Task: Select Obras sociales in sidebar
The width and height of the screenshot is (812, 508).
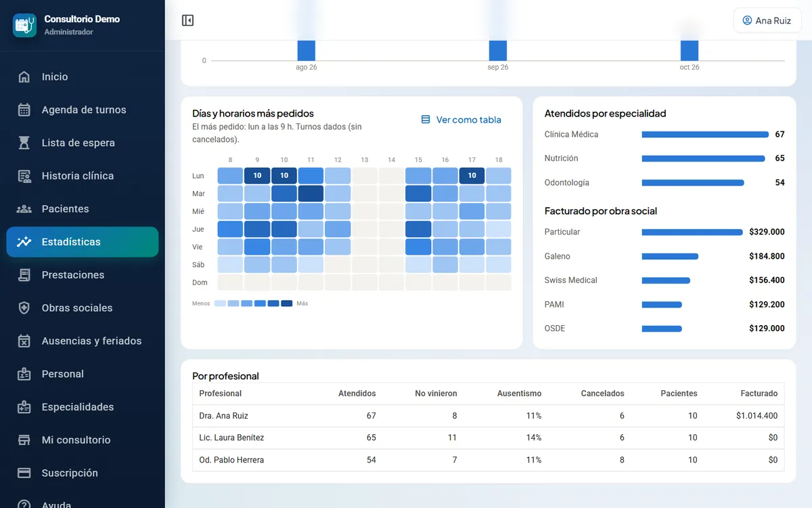Action: 83,308
